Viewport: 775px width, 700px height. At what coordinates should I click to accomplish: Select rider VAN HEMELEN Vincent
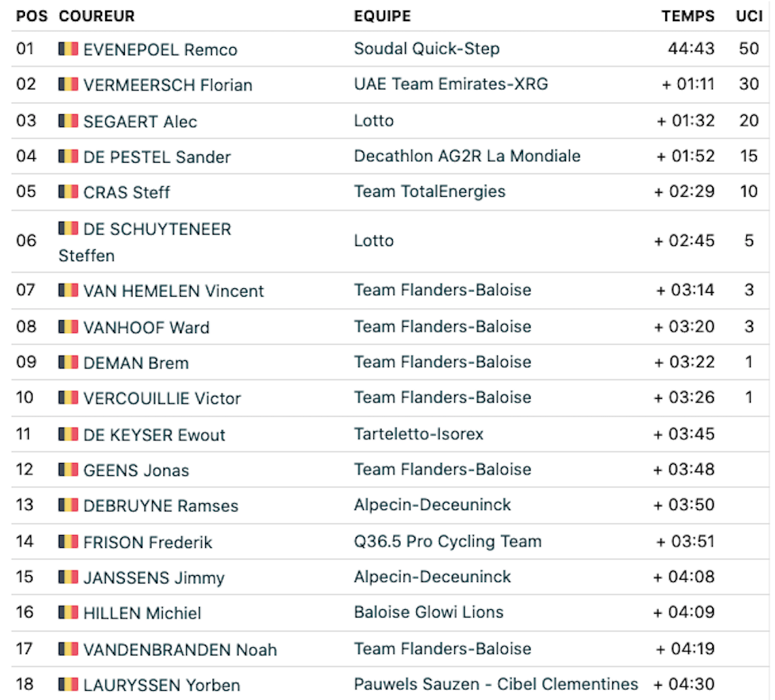(173, 291)
